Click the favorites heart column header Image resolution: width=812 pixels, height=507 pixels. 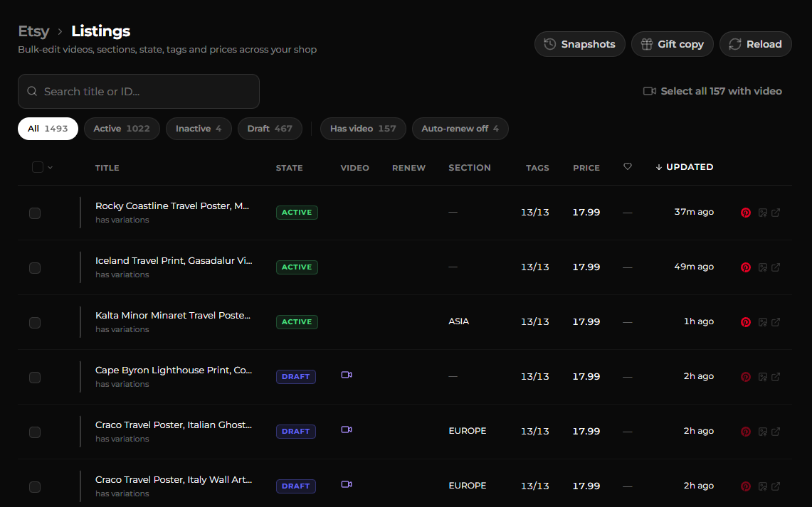point(628,166)
